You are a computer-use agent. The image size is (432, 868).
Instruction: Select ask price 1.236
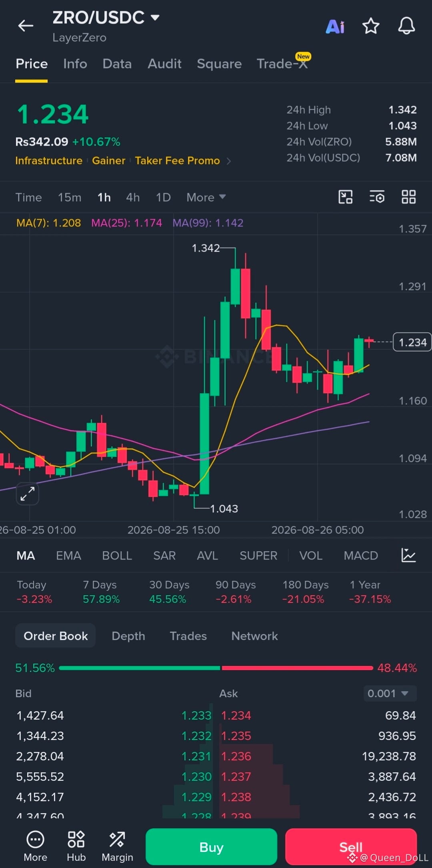point(236,756)
